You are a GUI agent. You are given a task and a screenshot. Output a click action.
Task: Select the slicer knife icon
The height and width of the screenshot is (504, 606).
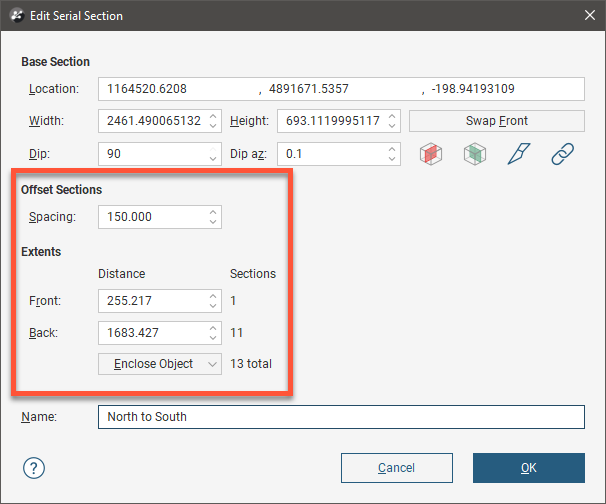pos(518,155)
